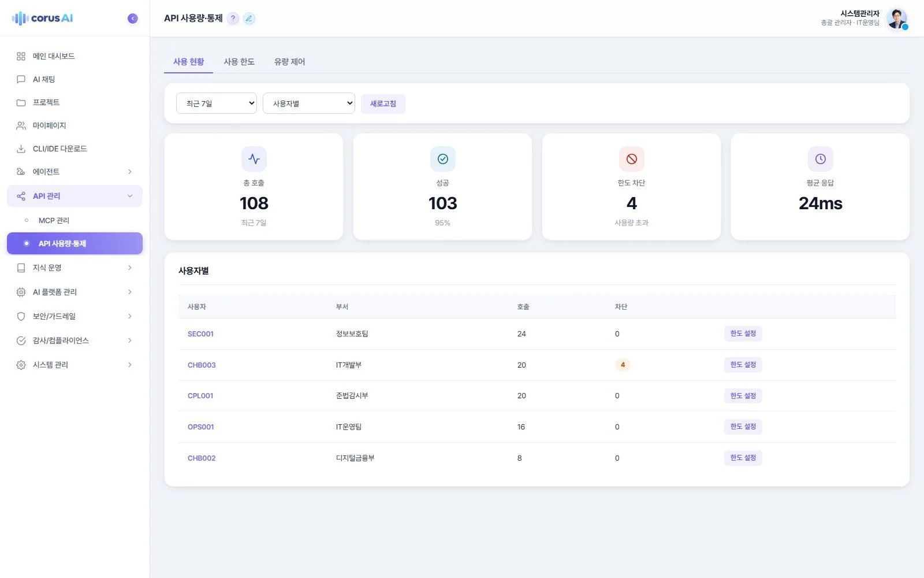Viewport: 924px width, 578px height.
Task: Switch to the 사용 한도 tab
Action: tap(239, 62)
